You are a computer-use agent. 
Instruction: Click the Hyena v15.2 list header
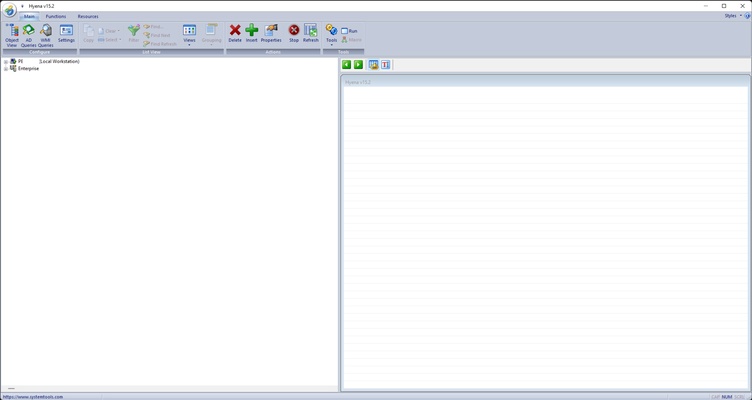point(545,82)
